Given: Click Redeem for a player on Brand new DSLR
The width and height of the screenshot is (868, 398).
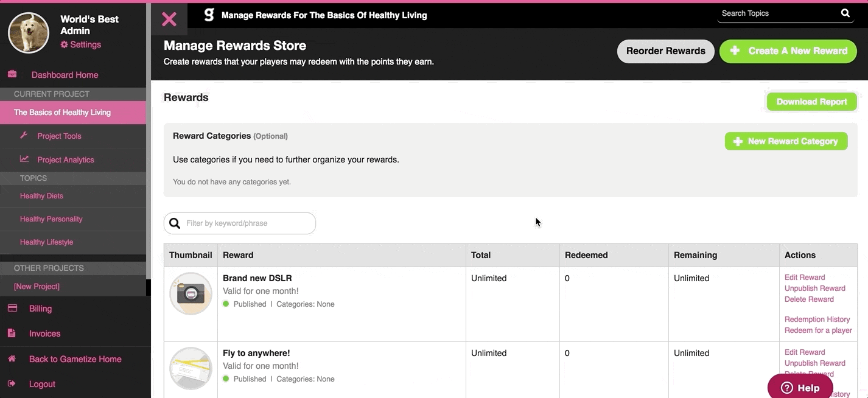Looking at the screenshot, I should pyautogui.click(x=818, y=330).
